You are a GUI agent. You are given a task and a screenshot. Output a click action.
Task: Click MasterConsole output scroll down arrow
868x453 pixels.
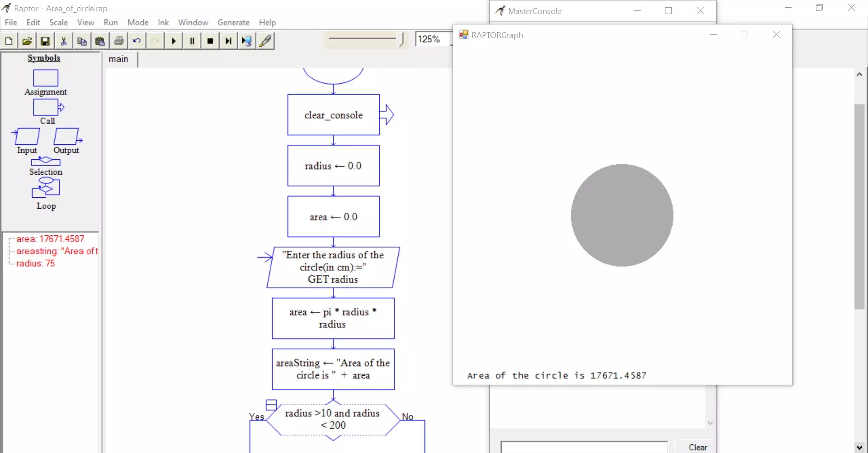710,423
